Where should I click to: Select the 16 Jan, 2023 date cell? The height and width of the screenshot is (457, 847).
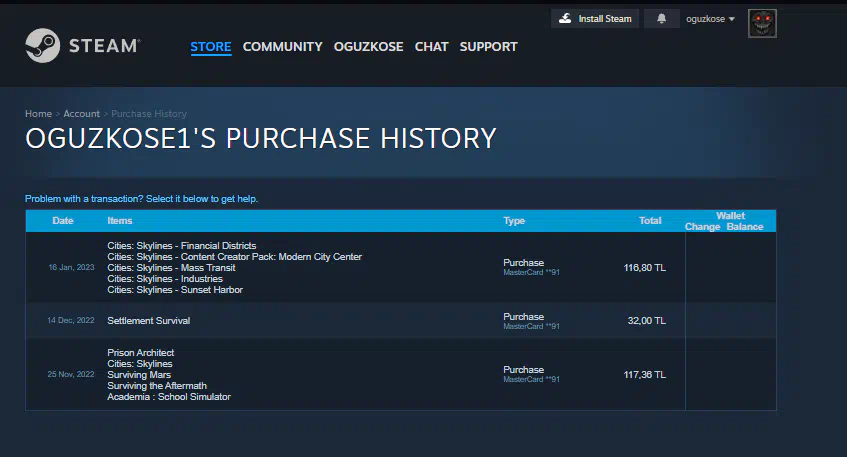click(71, 267)
